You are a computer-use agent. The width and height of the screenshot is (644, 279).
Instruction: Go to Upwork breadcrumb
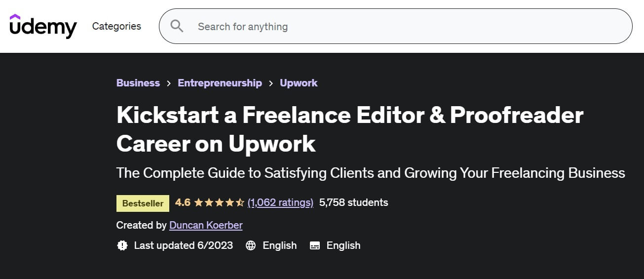[299, 83]
